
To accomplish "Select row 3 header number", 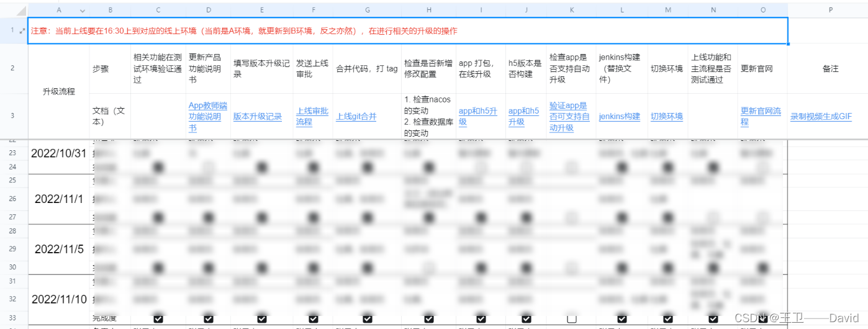I will pos(13,116).
